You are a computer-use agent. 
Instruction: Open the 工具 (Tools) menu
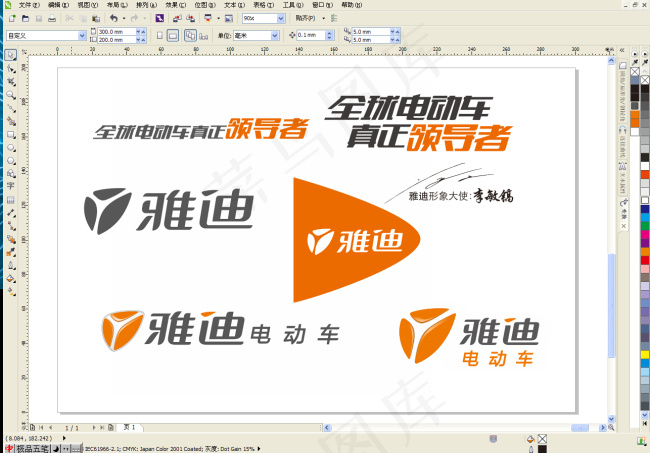[293, 5]
